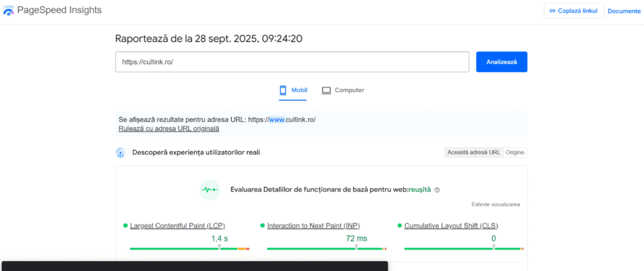Click the LCP value 1,4 s
Screen dimensions: 644x271
219,238
